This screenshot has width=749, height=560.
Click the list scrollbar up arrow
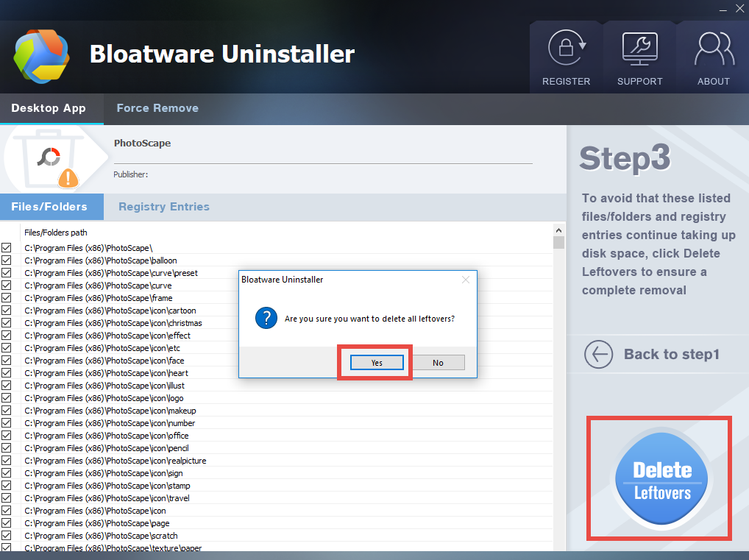point(558,230)
